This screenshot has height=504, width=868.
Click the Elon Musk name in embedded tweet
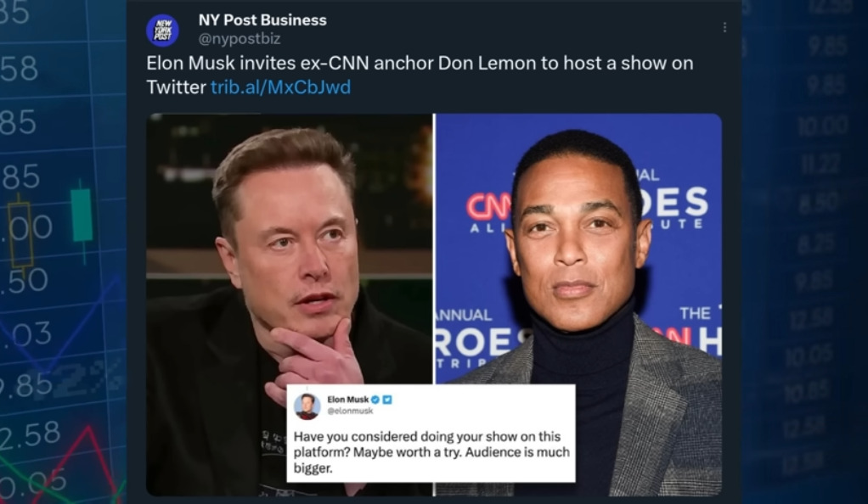pos(347,400)
